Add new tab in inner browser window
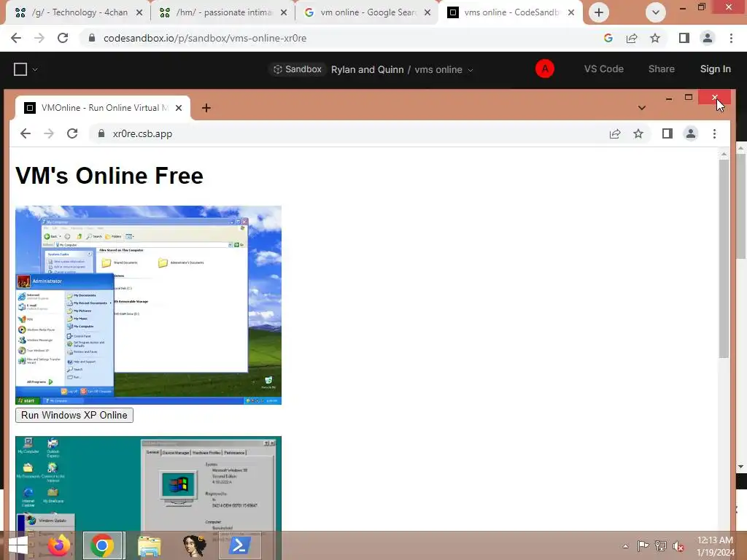This screenshot has width=747, height=560. (x=206, y=108)
